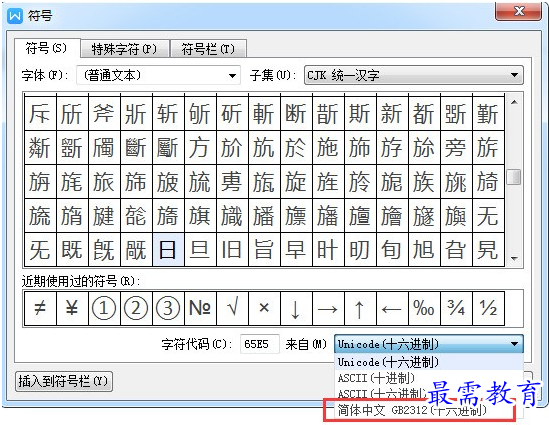This screenshot has height=425, width=549.
Task: Select the 施 character in grid
Action: [x=328, y=147]
